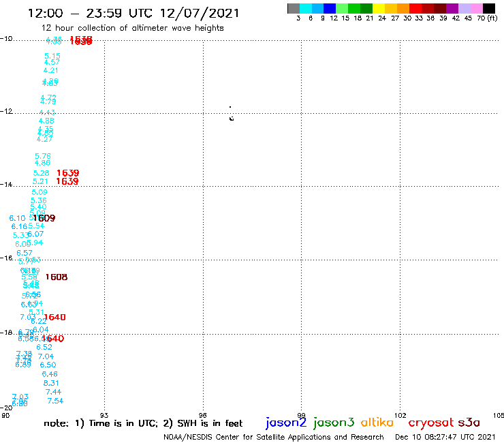Click the NOAA/NESDIS Center credit line
The image size is (504, 443).
(x=274, y=437)
